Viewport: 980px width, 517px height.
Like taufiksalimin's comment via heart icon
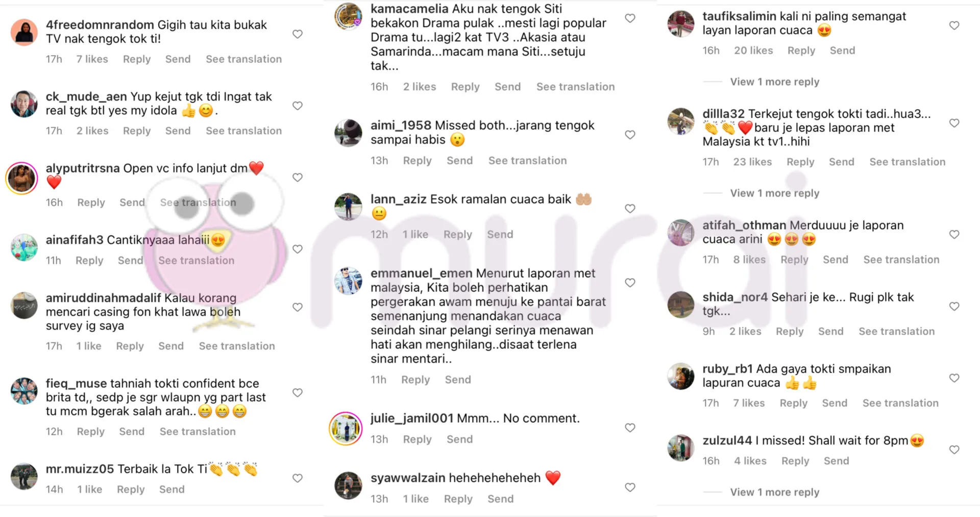tap(954, 26)
